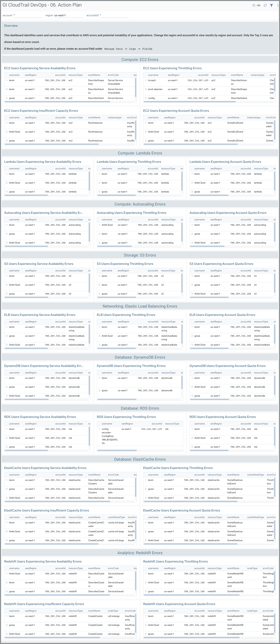The image size is (280, 644).
Task: Click panel title Lambda Users Experiencing Account Quota Errors
Action: 225,162
